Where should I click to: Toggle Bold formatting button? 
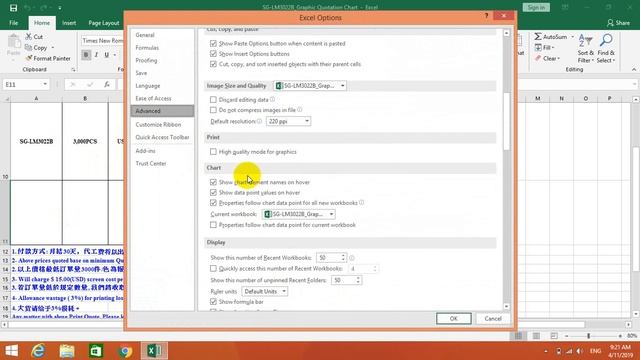pos(86,55)
